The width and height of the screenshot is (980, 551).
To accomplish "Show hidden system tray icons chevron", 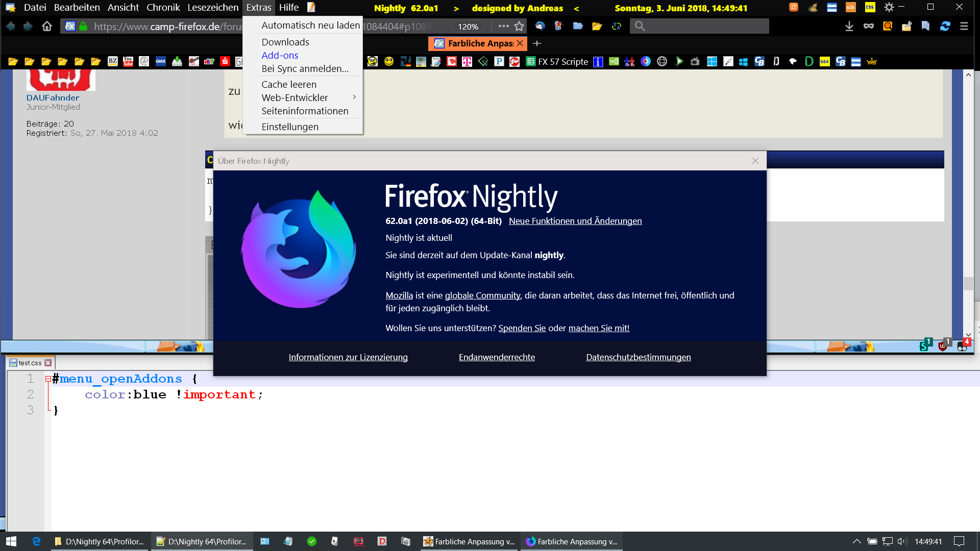I will [x=856, y=541].
